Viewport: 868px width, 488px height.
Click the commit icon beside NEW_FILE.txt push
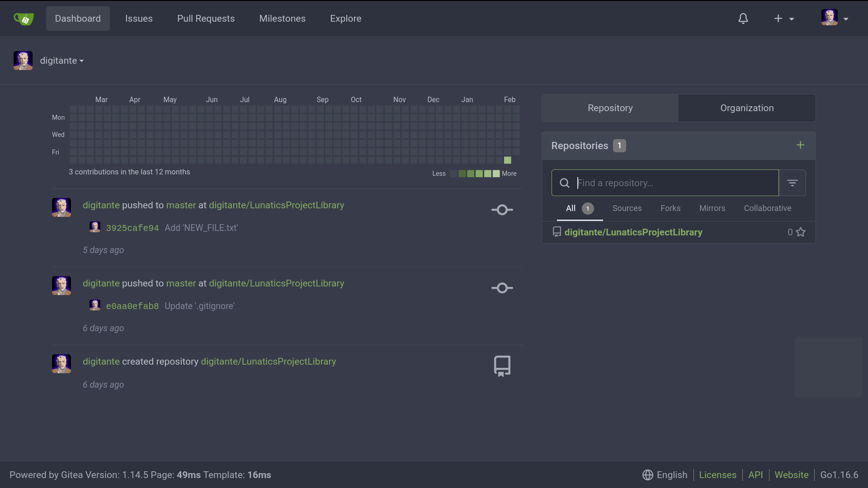coord(502,210)
